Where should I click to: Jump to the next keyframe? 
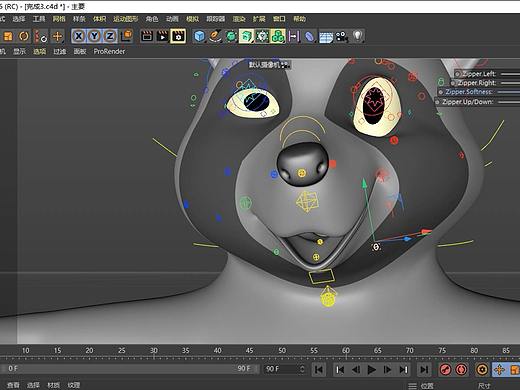point(404,369)
